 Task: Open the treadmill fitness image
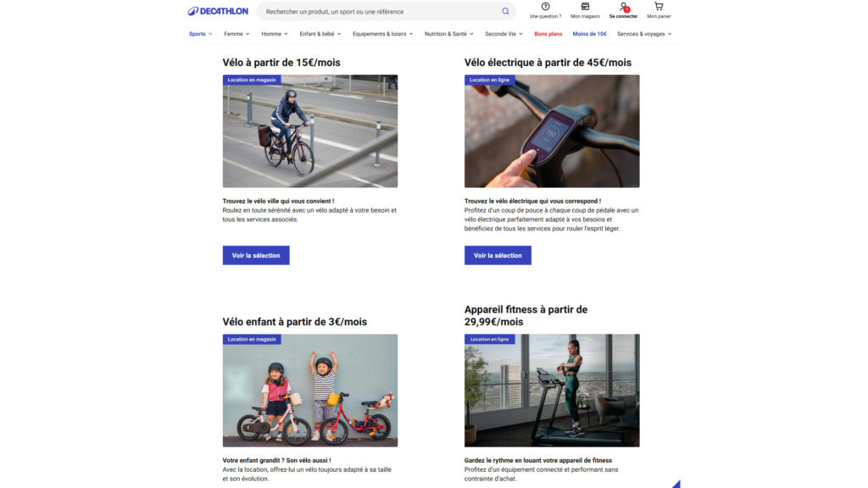[552, 390]
